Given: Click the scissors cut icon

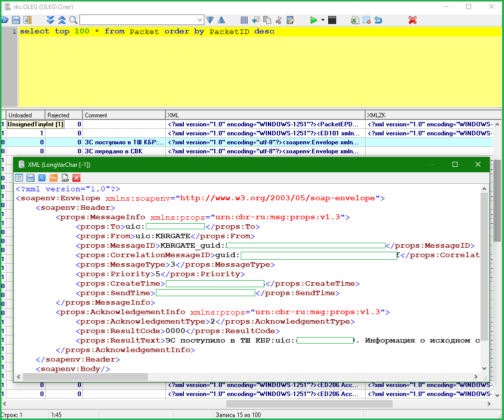Looking at the screenshot, I should point(279,20).
